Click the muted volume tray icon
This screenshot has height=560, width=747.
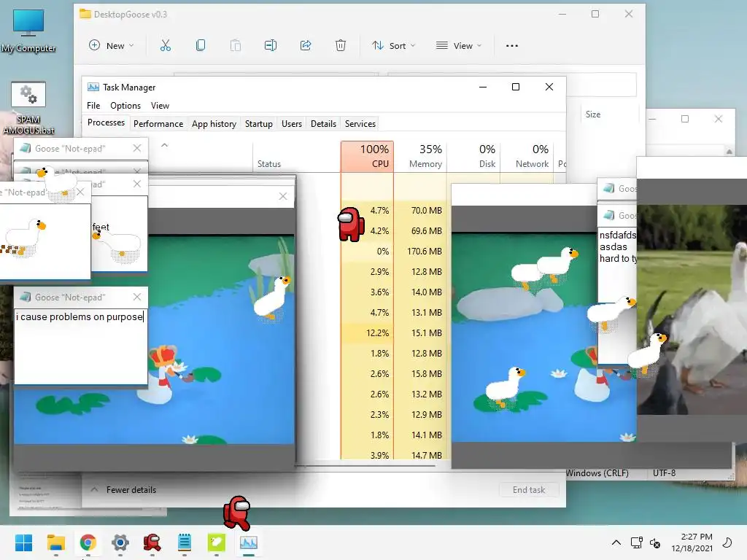pyautogui.click(x=655, y=542)
